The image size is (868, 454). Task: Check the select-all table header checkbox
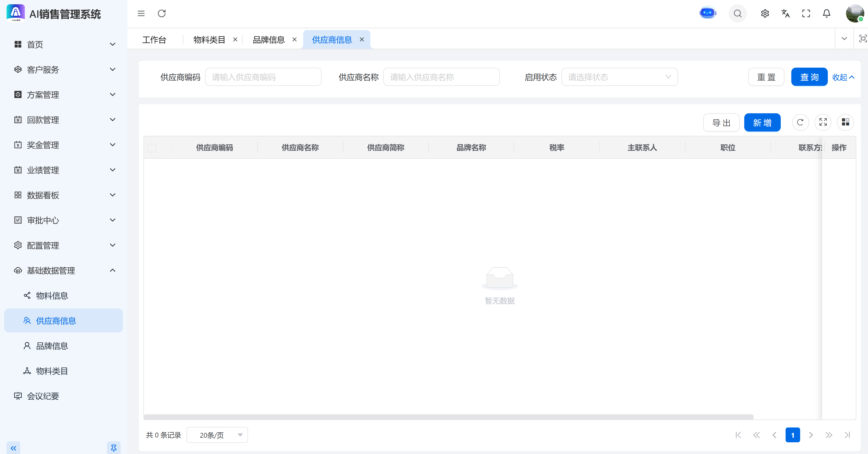pos(152,148)
